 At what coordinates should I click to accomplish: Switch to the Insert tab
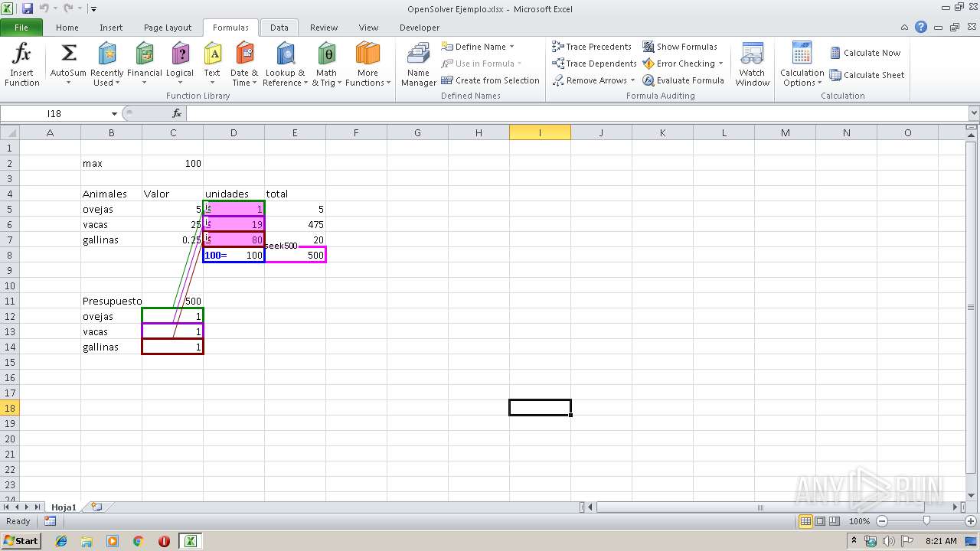tap(111, 28)
